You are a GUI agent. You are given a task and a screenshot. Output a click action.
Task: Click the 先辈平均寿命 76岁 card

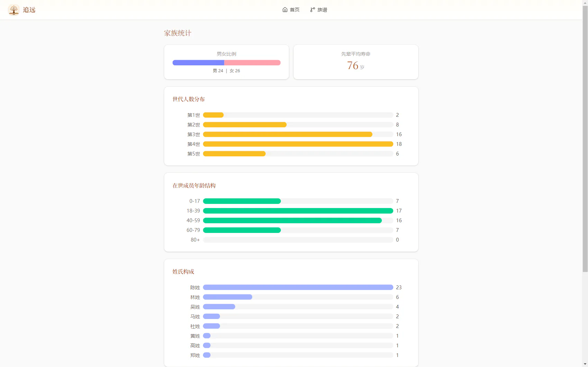click(356, 62)
